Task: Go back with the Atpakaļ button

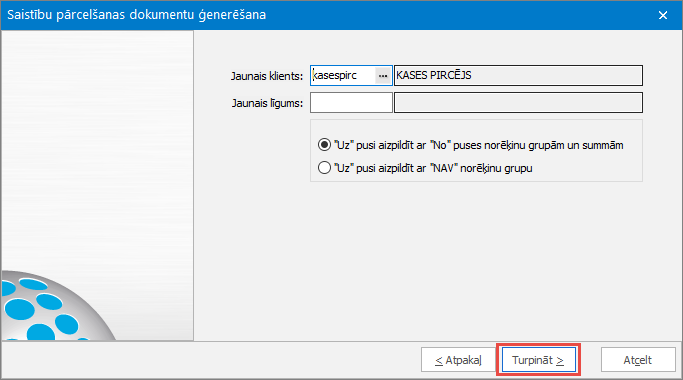Action: [x=458, y=360]
